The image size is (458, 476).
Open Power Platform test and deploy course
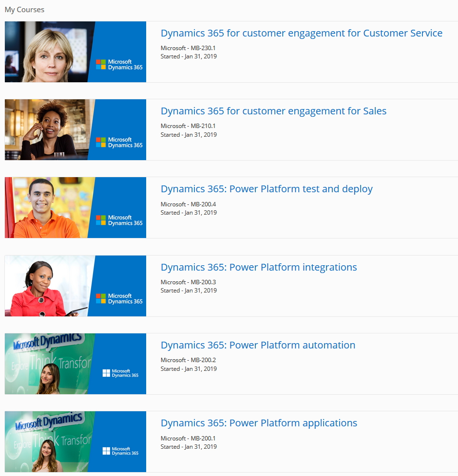[267, 189]
